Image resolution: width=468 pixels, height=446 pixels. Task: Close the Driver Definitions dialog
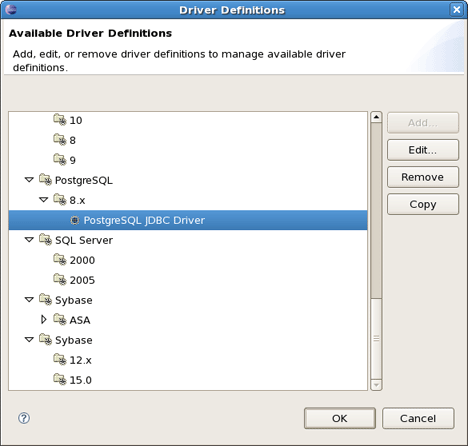tap(456, 9)
